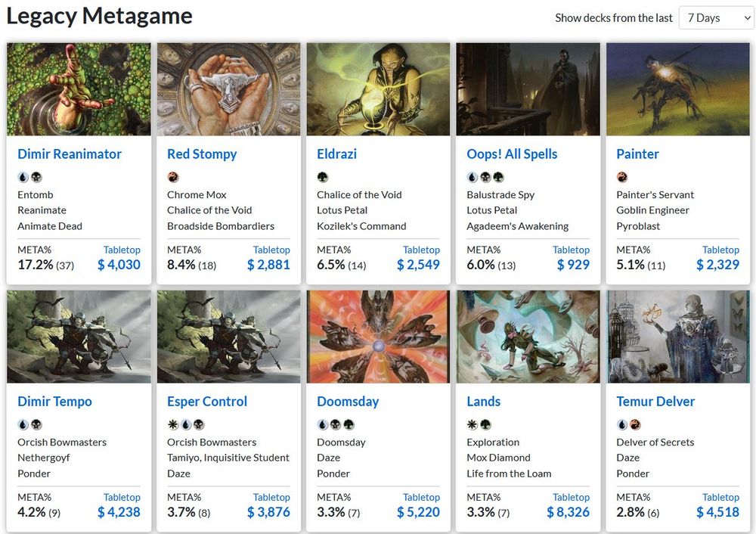Click the Red Stompy card artwork
The width and height of the screenshot is (756, 534).
coord(228,89)
